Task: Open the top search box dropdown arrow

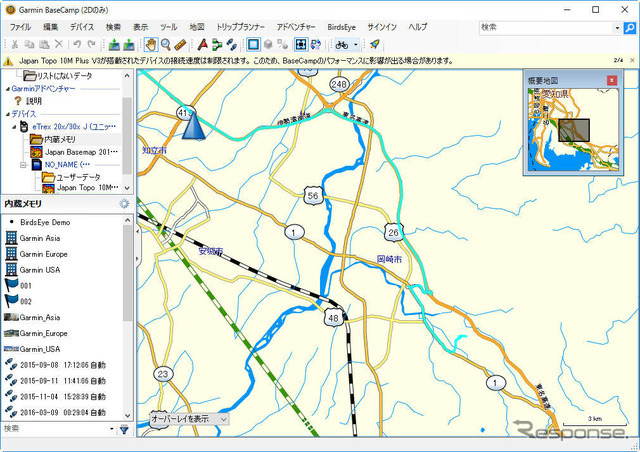Action: click(x=617, y=28)
